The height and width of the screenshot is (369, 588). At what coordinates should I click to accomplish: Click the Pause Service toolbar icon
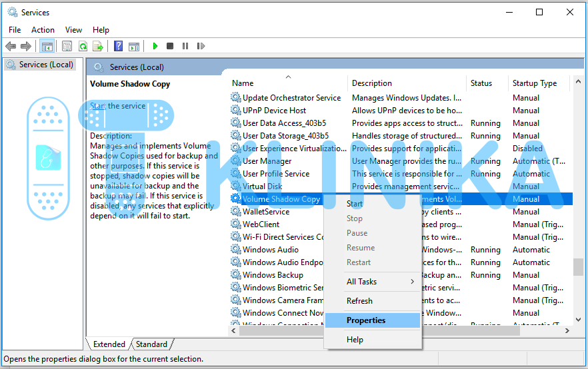pos(185,46)
